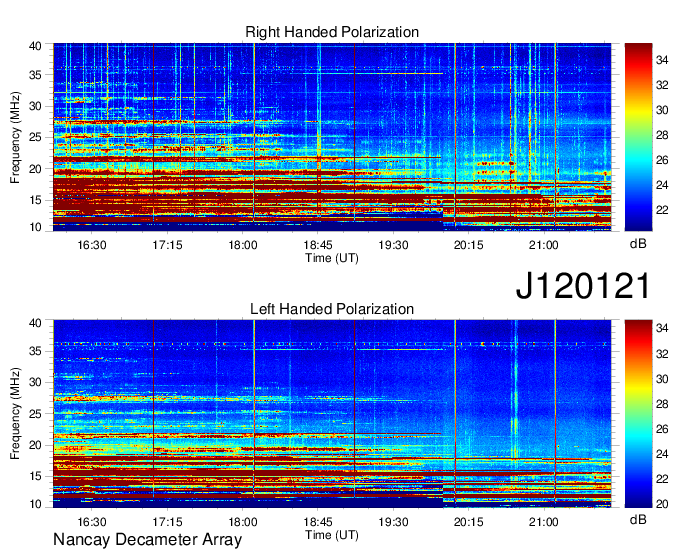Click the Right Handed Polarization color bar
Screen dimensions: 680x552
pos(638,137)
